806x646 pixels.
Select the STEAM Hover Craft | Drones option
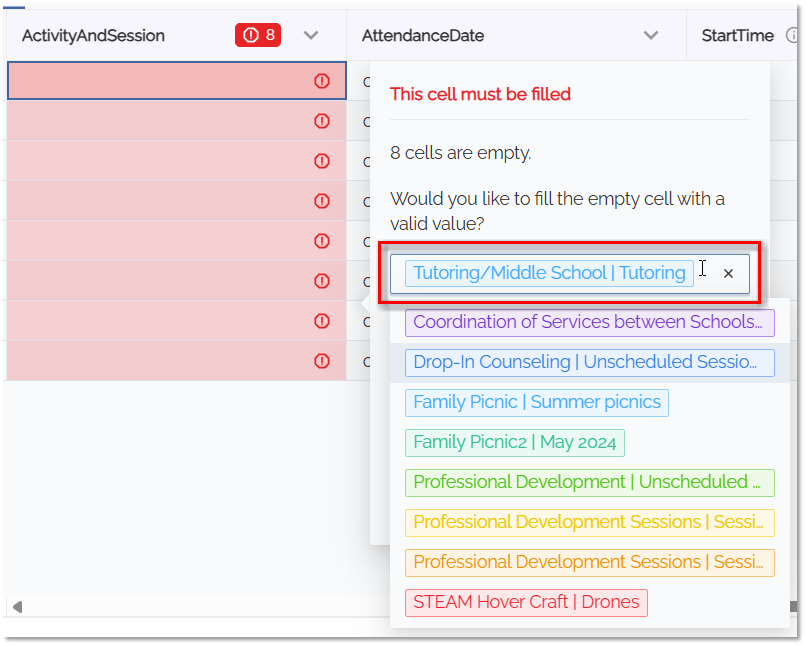[526, 602]
